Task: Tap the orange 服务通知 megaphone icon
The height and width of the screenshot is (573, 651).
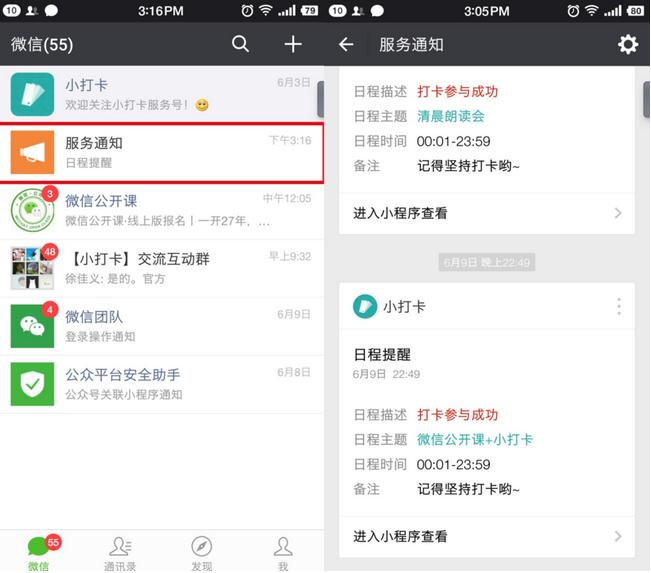Action: (32, 153)
